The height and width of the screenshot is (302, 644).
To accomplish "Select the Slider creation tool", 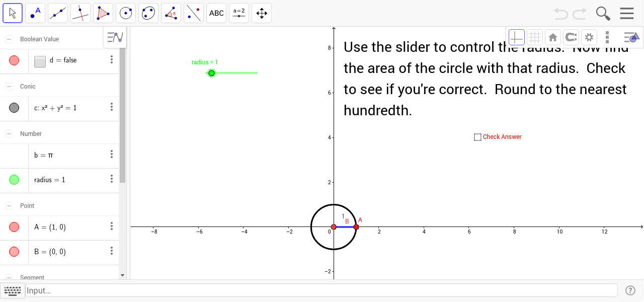I will tap(238, 13).
